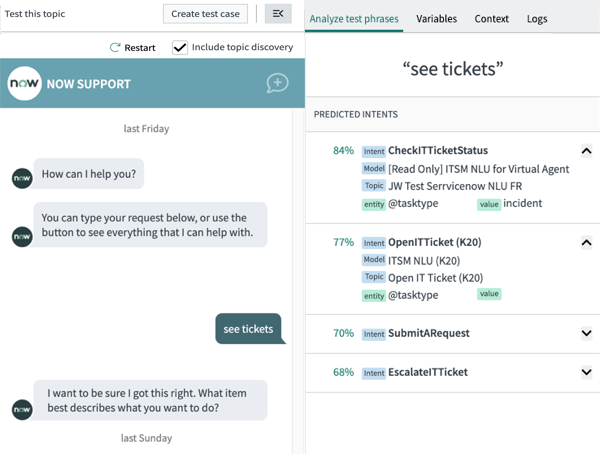Click the 'ITSM NLU (K20)' model name

point(424,261)
